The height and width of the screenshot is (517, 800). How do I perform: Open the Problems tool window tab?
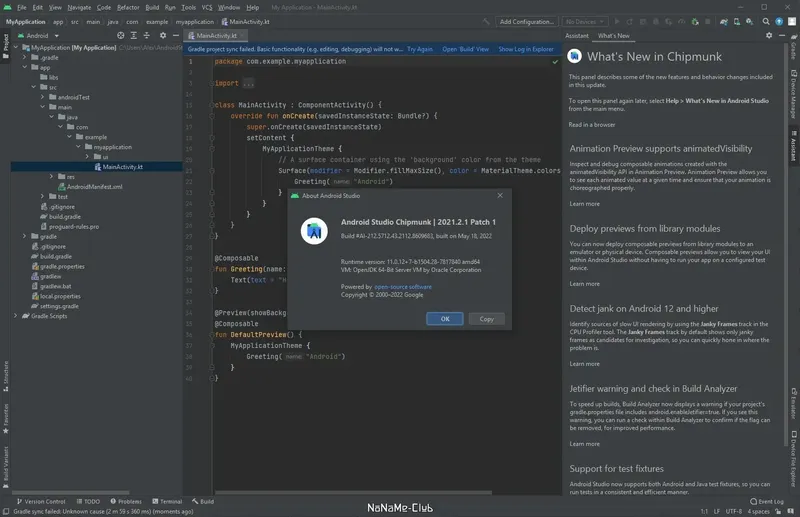126,501
